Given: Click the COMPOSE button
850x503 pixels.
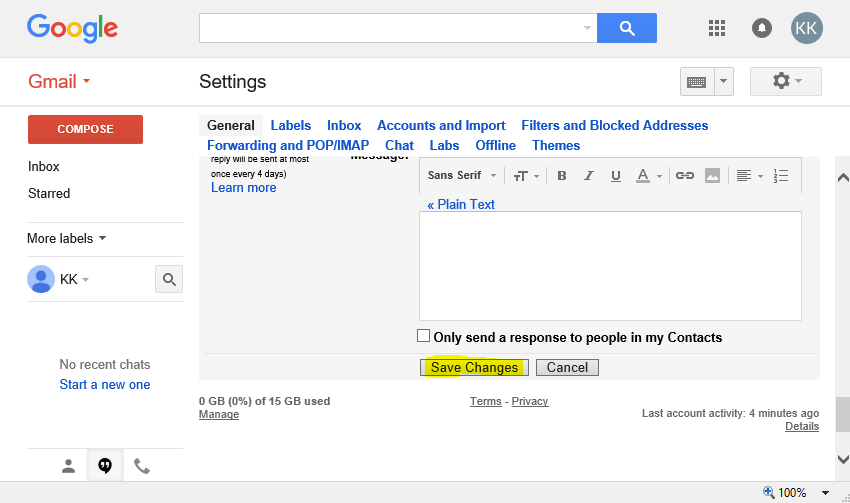Looking at the screenshot, I should pyautogui.click(x=85, y=129).
